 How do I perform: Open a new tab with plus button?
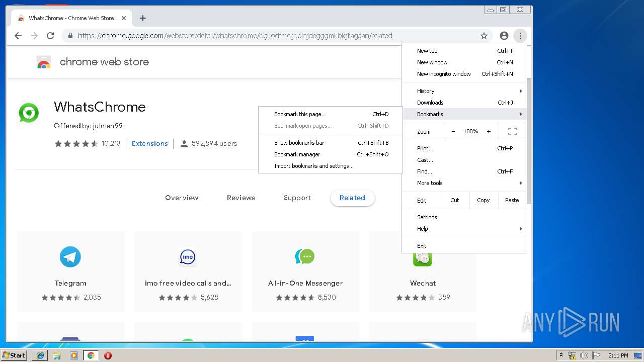point(143,18)
